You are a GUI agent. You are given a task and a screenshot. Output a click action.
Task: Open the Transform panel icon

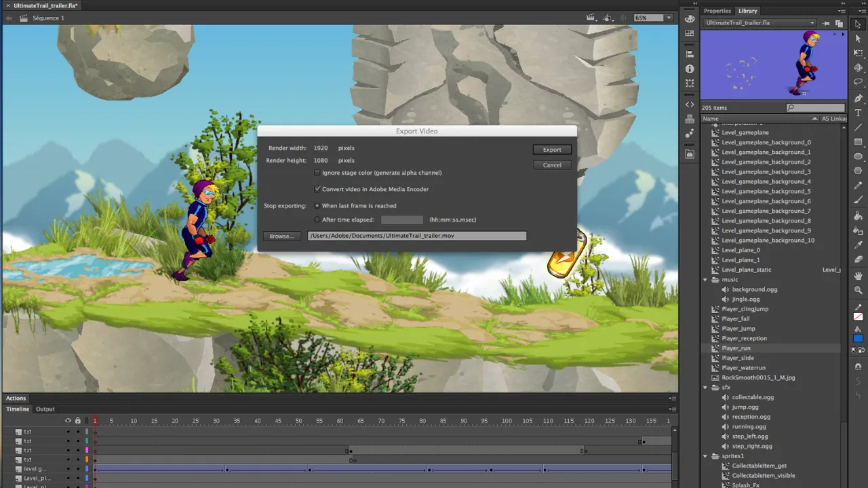[690, 83]
